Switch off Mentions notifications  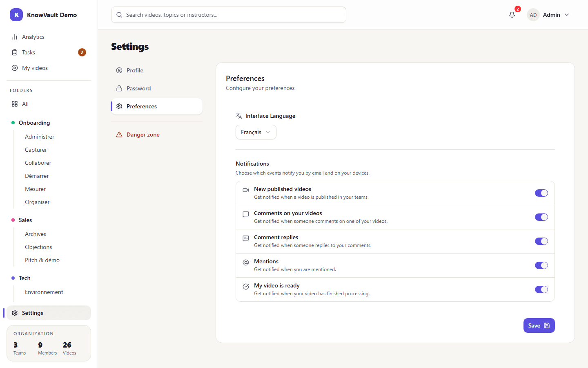541,265
